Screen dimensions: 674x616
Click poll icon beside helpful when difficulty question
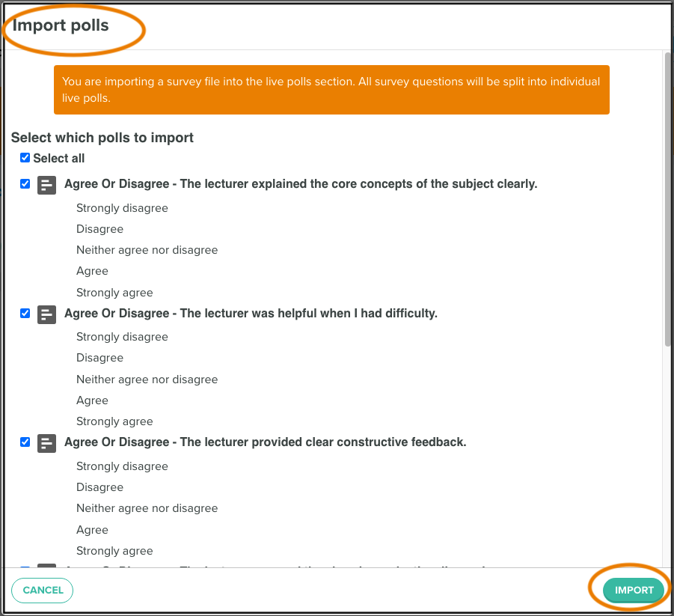[46, 314]
